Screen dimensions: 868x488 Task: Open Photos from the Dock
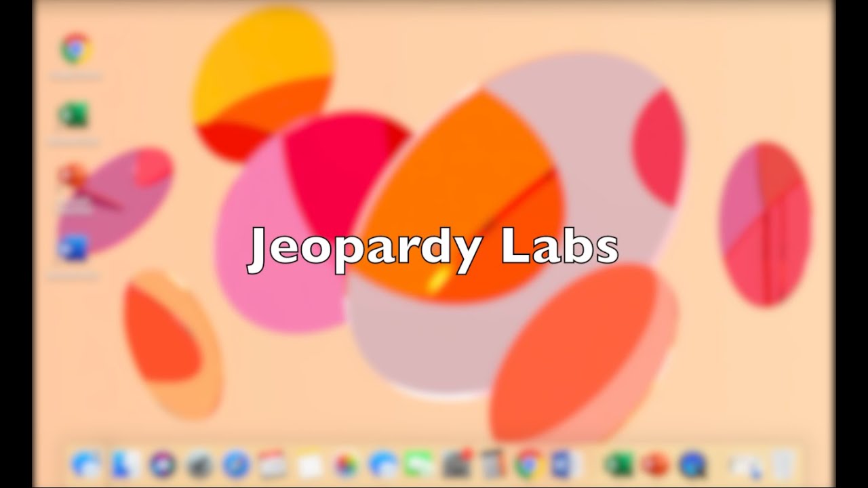tap(347, 464)
